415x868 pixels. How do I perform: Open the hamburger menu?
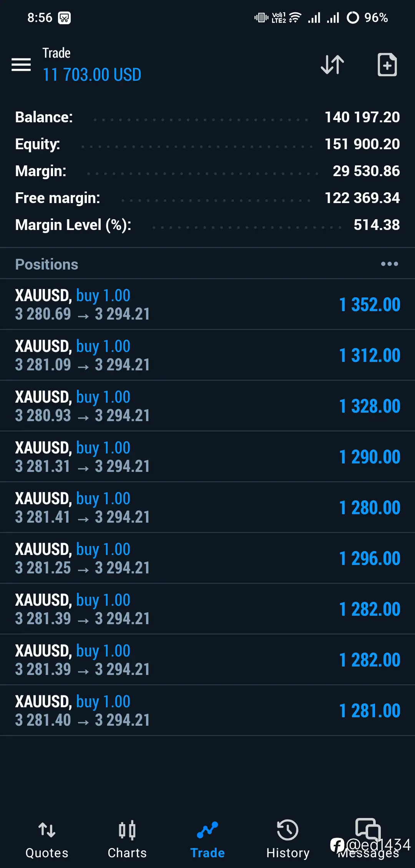tap(21, 65)
